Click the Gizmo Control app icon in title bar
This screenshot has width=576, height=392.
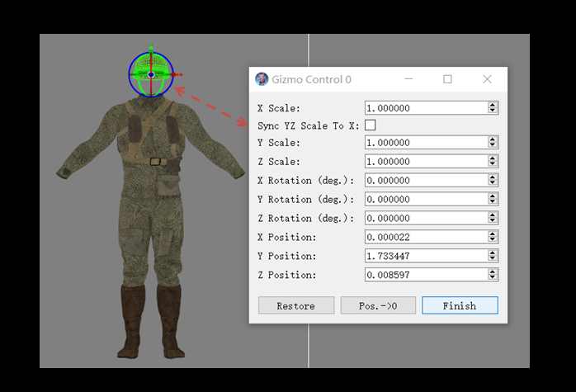tap(262, 79)
